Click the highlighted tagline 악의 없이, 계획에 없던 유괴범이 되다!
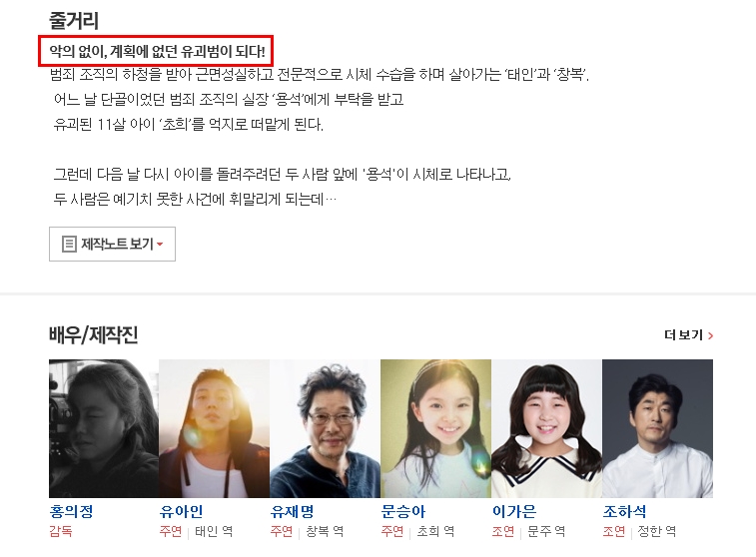Image resolution: width=756 pixels, height=557 pixels. pyautogui.click(x=157, y=51)
